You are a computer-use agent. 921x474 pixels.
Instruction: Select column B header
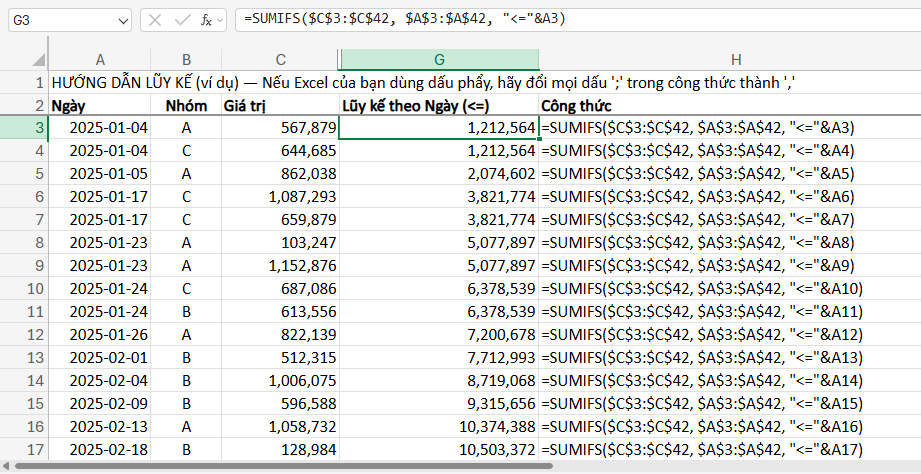click(x=186, y=59)
